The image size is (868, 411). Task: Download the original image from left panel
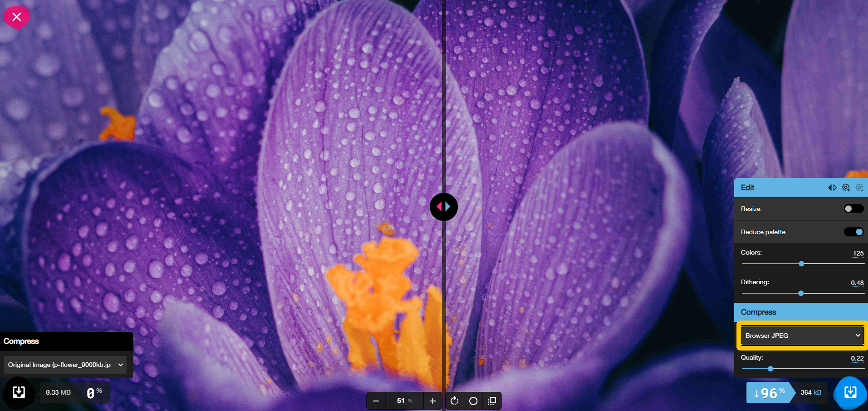[19, 392]
